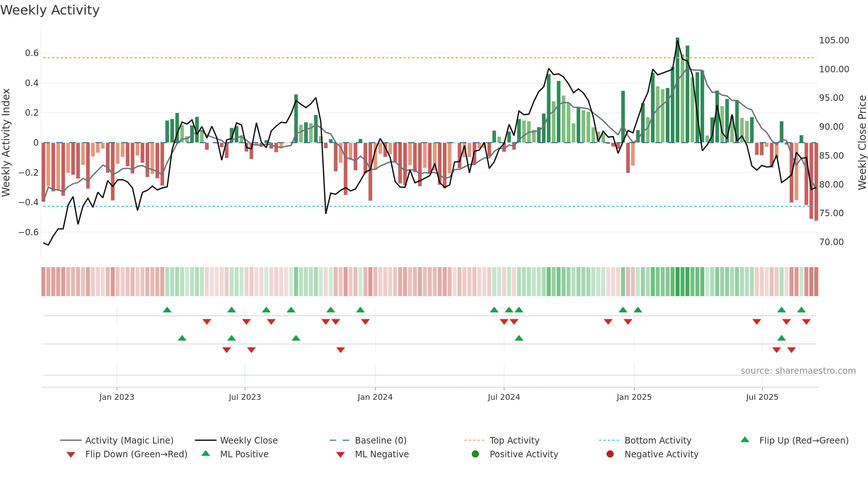Click the 70.00 price axis tick

coord(831,242)
